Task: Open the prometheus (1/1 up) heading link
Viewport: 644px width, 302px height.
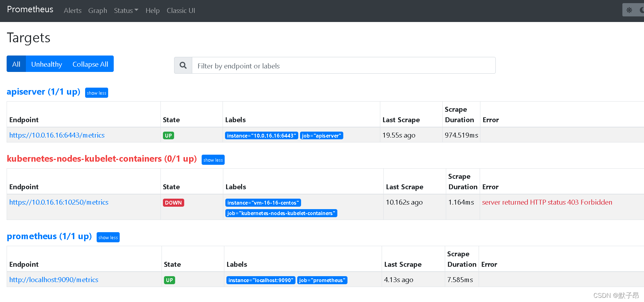Action: 49,236
